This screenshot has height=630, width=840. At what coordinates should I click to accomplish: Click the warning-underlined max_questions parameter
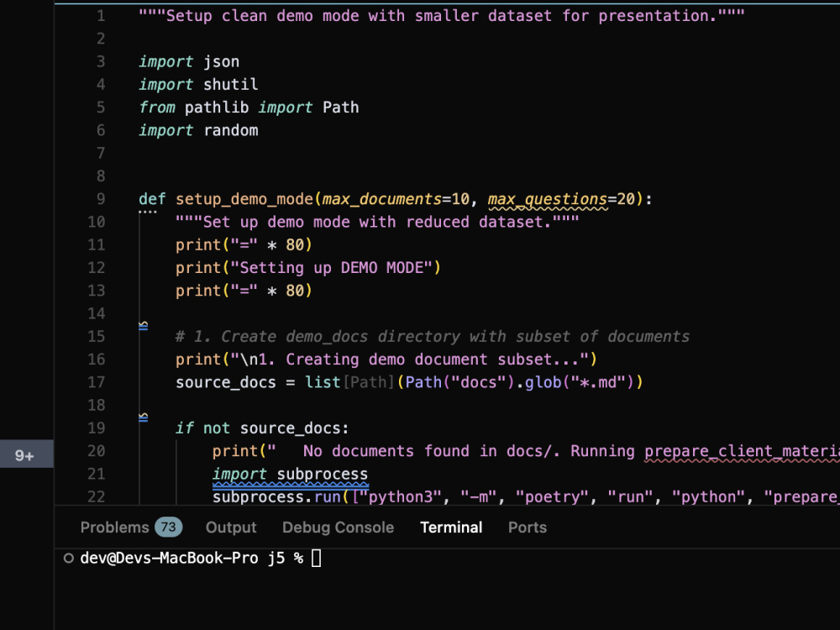pos(548,199)
